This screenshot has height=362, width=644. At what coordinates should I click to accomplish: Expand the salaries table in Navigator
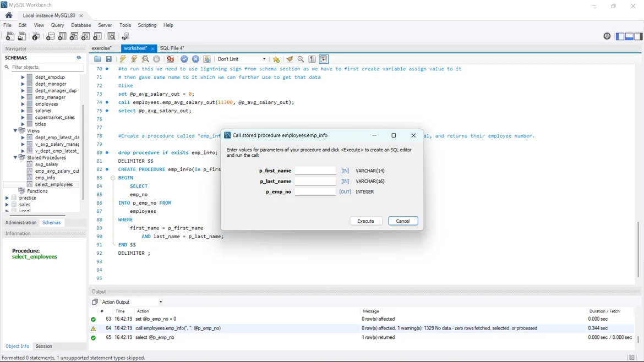(23, 111)
